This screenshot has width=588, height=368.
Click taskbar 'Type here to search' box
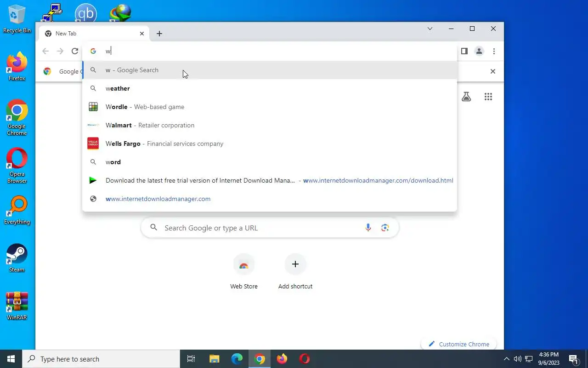point(101,359)
